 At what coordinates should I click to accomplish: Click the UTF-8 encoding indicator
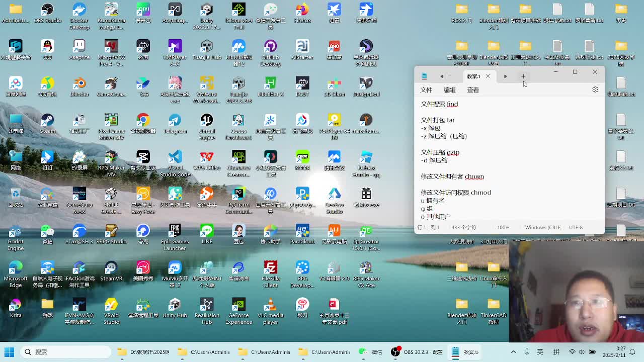[x=576, y=227]
